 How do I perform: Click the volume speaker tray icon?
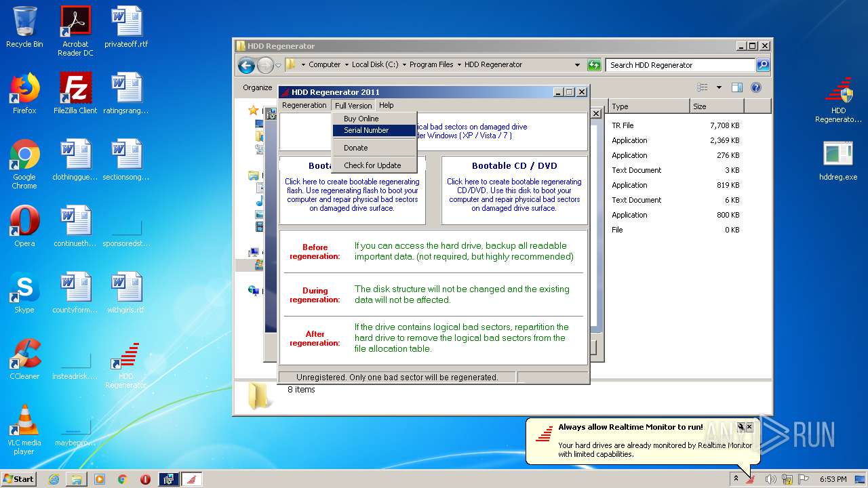click(770, 479)
